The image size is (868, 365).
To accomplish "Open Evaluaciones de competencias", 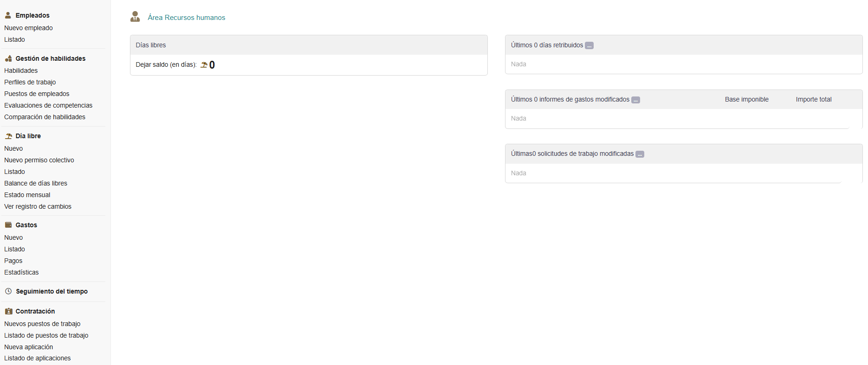I will point(48,105).
